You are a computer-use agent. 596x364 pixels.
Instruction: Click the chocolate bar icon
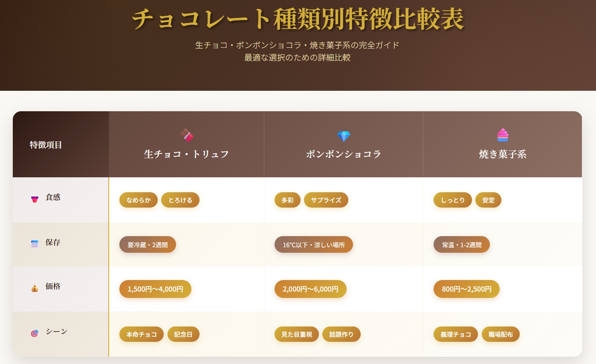point(186,136)
